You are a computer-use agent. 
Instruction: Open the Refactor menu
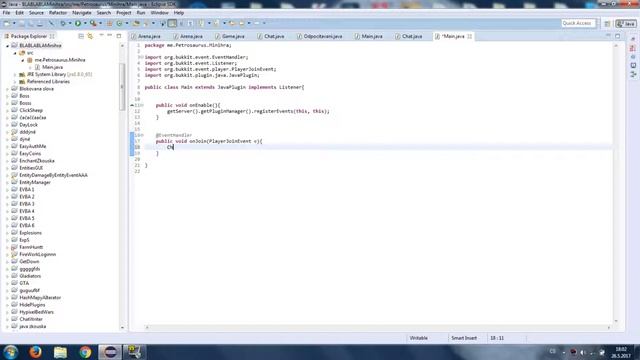(58, 13)
